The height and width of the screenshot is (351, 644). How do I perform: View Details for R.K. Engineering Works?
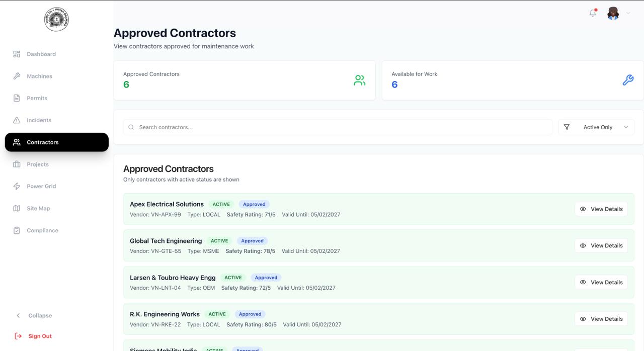coord(601,319)
